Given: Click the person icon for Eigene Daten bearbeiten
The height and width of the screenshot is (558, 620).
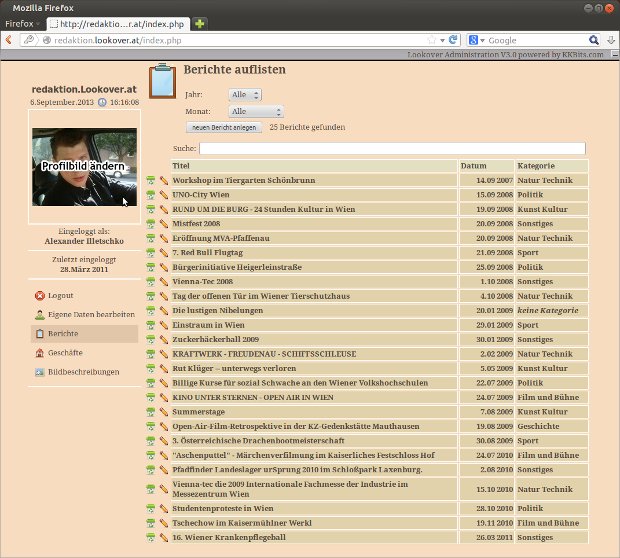Looking at the screenshot, I should click(40, 315).
